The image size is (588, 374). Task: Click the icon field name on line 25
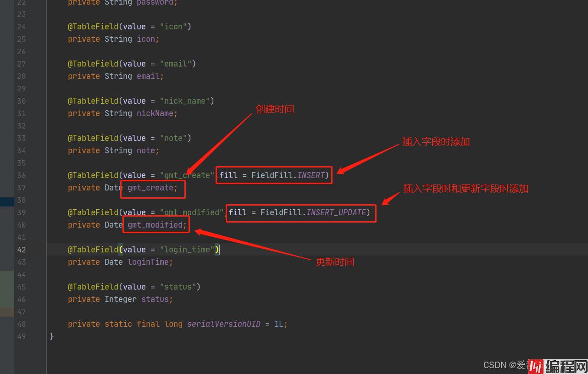pos(146,39)
